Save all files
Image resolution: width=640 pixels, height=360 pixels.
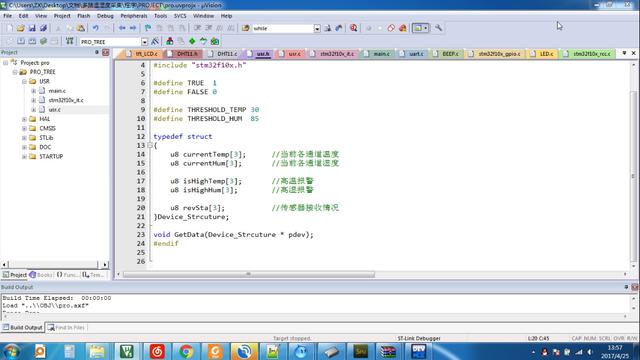(43, 28)
